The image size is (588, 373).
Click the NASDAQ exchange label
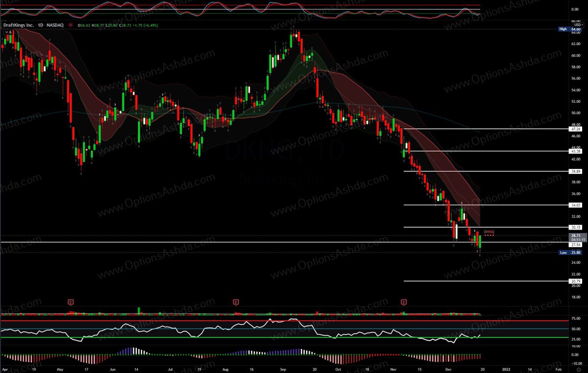click(55, 24)
